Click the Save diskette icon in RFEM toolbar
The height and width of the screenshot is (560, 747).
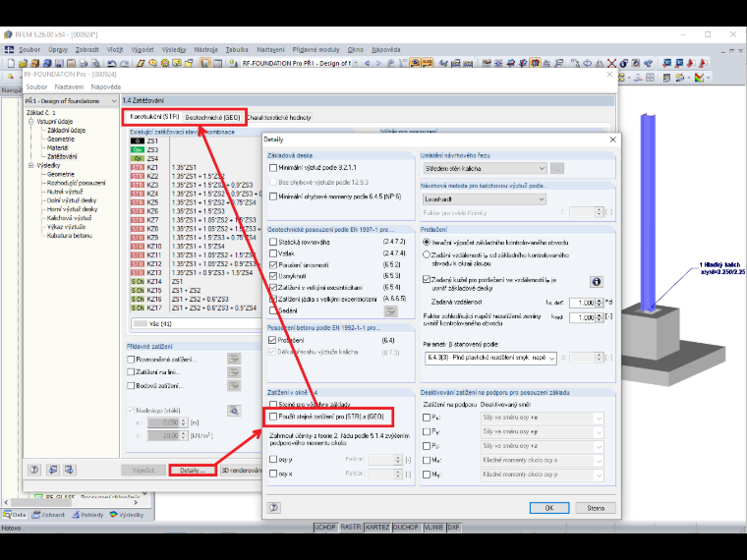59,63
